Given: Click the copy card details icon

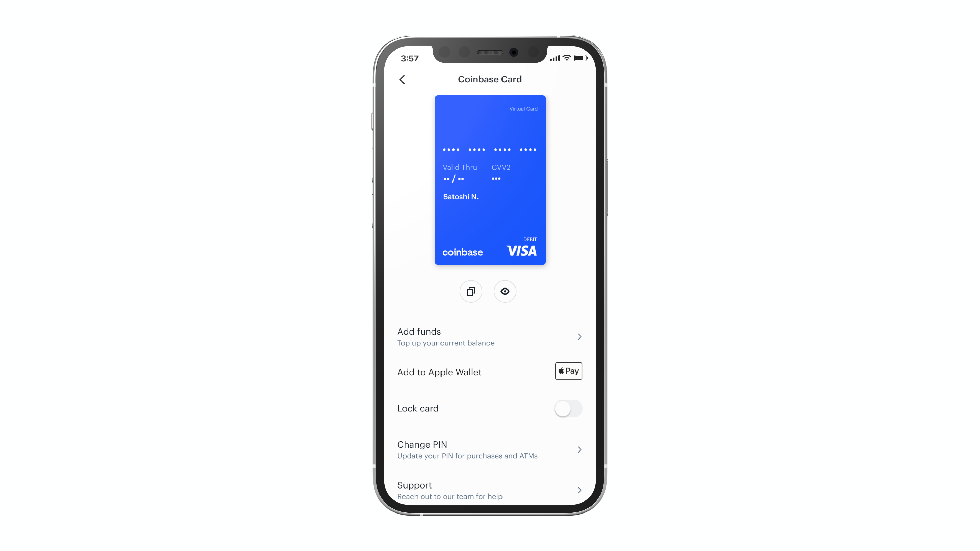Looking at the screenshot, I should [471, 291].
